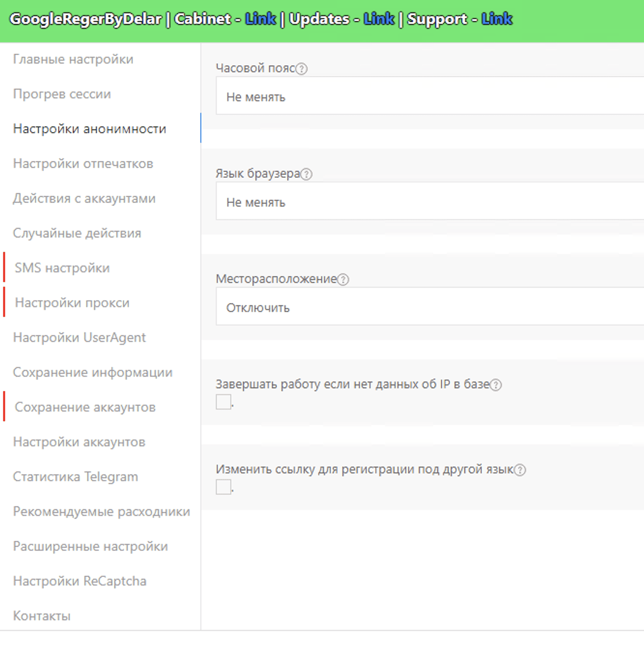Enable Завершать работу если нет данных об IP checkbox
644x647 pixels.
(x=223, y=402)
